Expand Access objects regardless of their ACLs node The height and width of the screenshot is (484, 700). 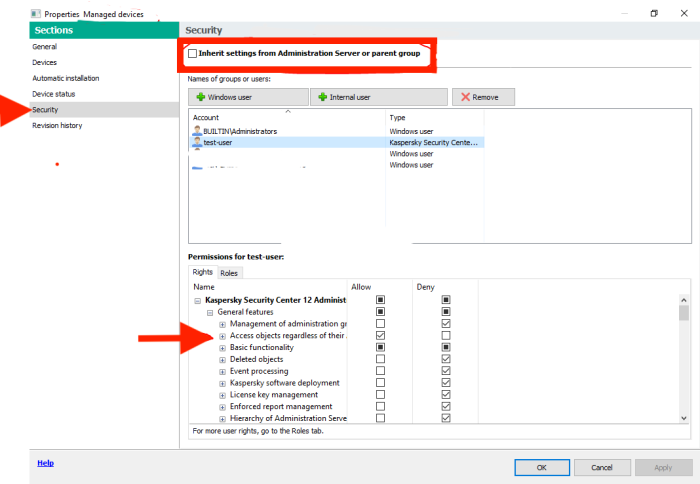point(222,336)
